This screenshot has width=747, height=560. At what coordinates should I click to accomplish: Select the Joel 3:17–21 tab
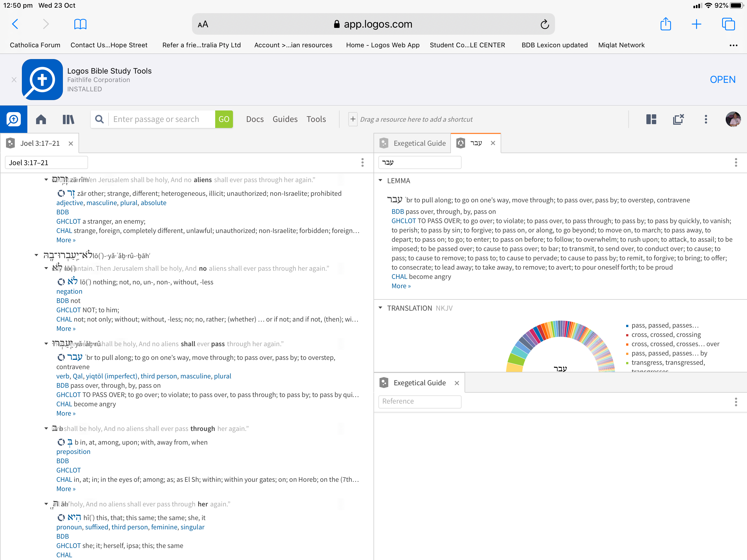click(x=40, y=143)
